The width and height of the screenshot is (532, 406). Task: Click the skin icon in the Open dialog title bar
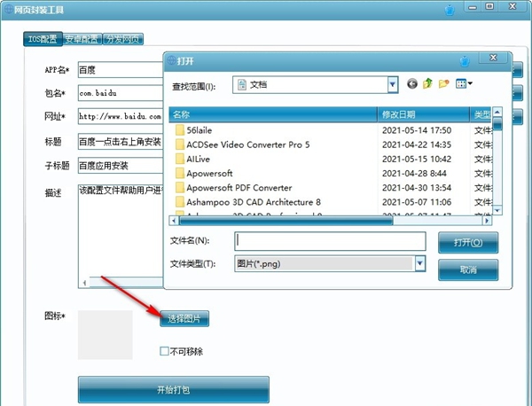coord(465,62)
